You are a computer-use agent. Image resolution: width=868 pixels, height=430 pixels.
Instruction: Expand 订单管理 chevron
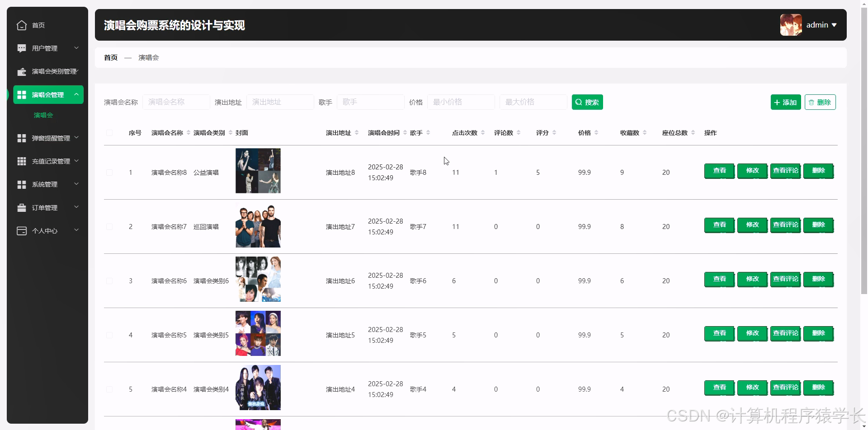[x=76, y=207]
